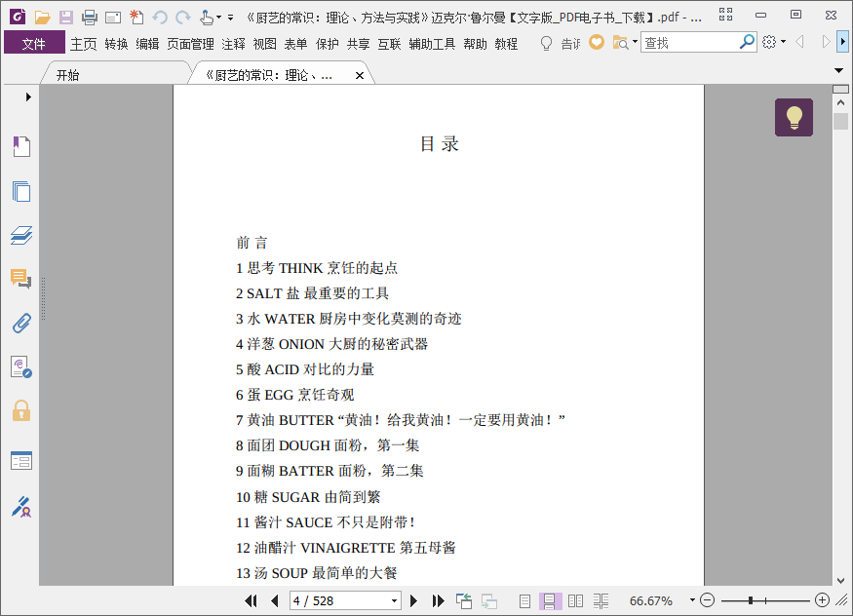
Task: Click the magnifier search button
Action: tap(748, 41)
